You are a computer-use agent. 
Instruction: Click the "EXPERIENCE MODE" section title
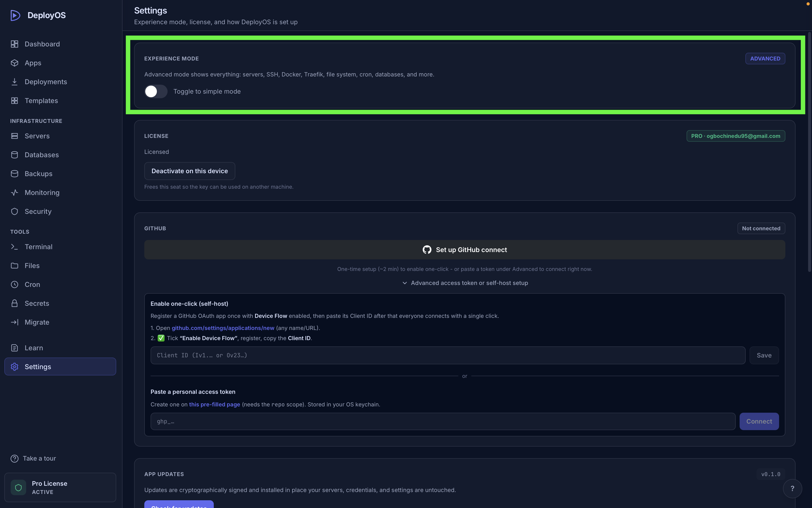point(171,59)
